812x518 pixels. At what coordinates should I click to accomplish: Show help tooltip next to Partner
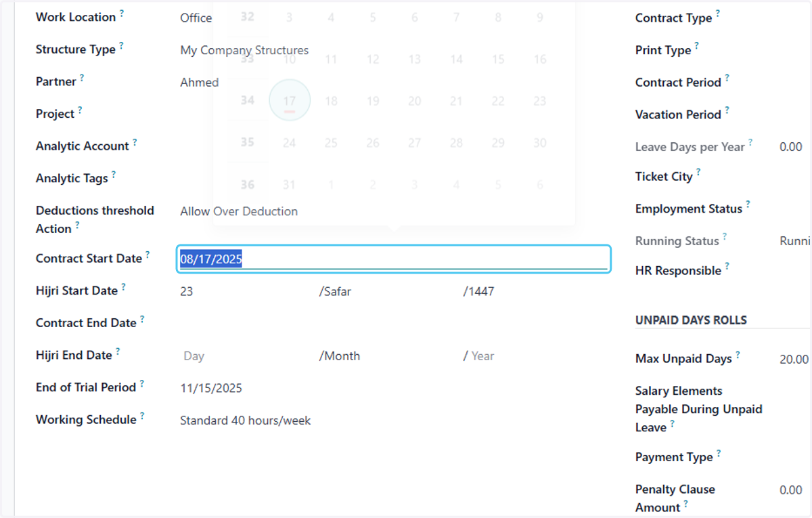[x=82, y=77]
